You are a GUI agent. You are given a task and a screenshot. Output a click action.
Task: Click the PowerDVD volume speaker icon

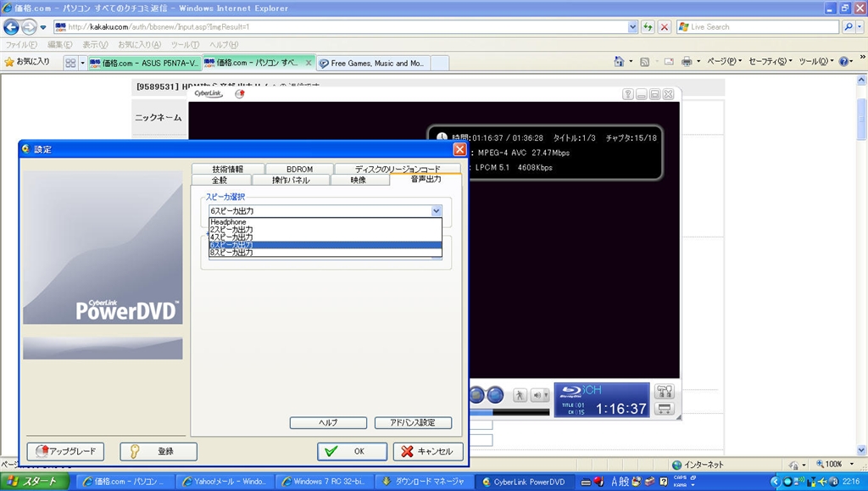[540, 395]
